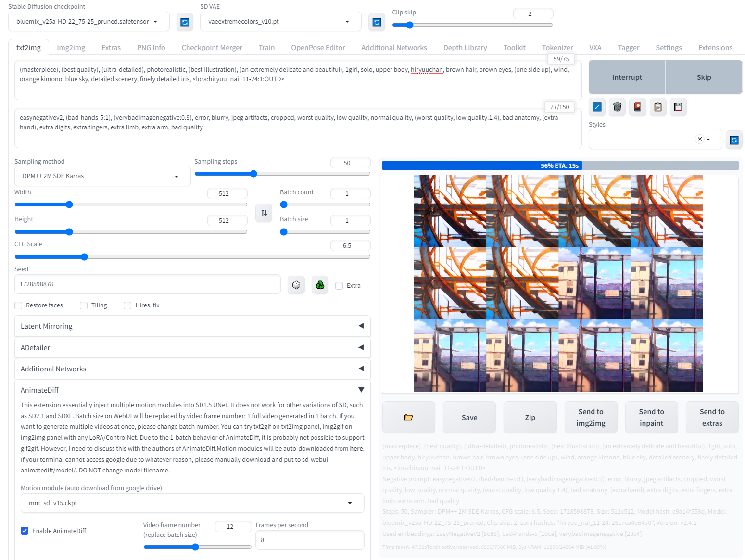Viewport: 745px width, 560px height.
Task: Switch to the img2img tab
Action: [x=71, y=47]
